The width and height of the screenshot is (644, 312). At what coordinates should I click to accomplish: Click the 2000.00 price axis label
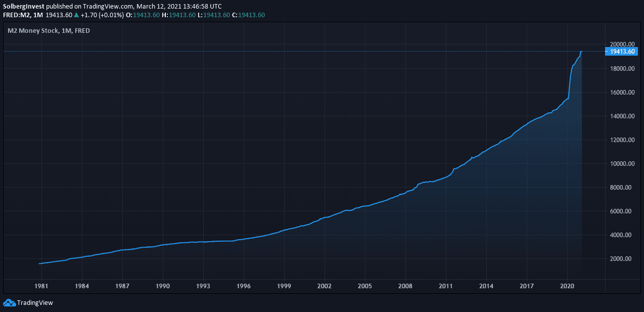(x=622, y=259)
